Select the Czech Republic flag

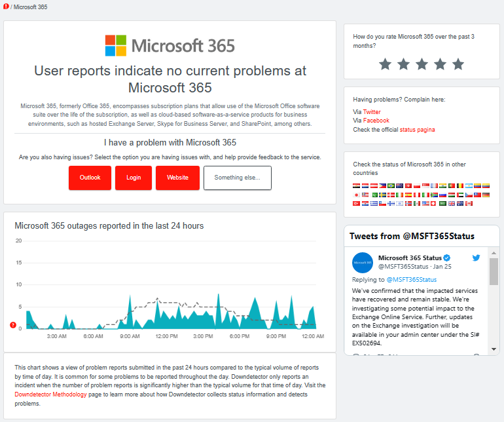click(469, 195)
